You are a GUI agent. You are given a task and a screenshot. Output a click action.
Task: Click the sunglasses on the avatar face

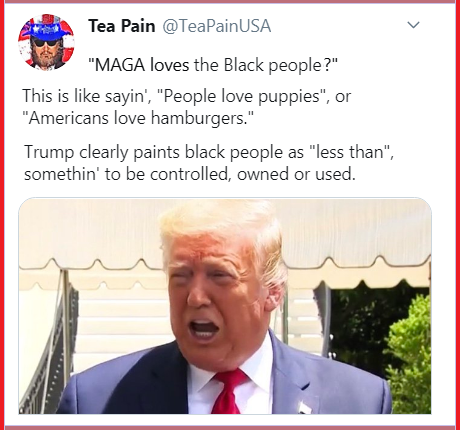[45, 42]
